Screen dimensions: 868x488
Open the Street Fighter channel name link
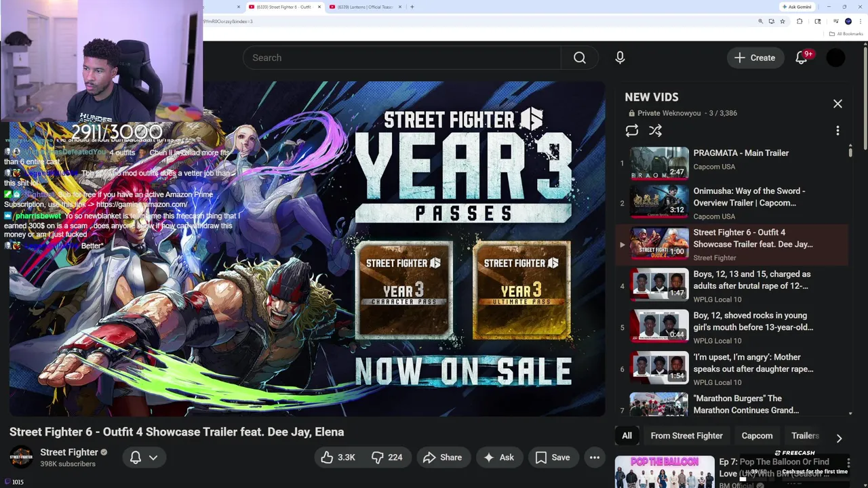[x=69, y=452]
